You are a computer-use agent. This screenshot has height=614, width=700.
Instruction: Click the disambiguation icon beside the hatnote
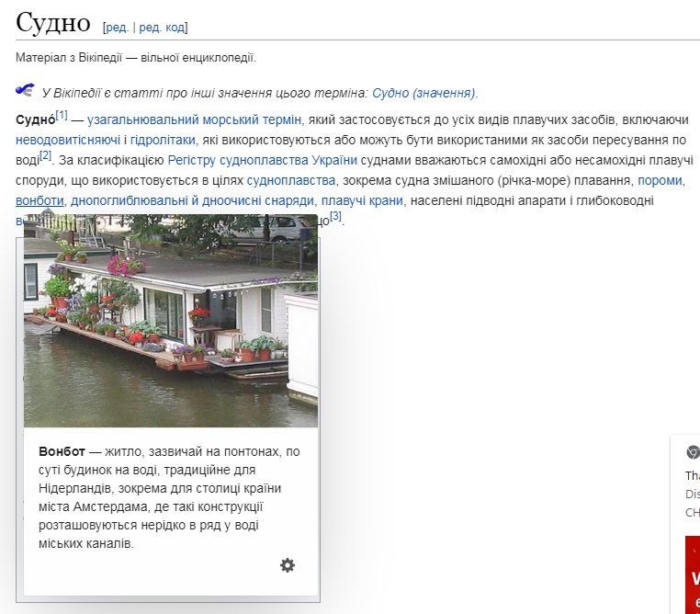[x=26, y=90]
